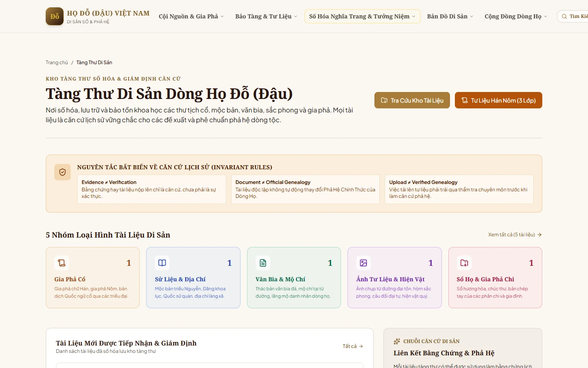Click the folder icon on Sổ Họ card
Viewport: 588px width, 368px height.
[x=464, y=263]
